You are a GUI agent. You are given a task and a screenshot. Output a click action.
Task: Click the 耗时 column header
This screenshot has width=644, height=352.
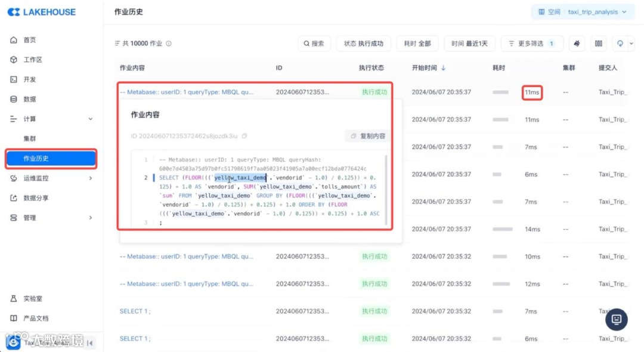[x=499, y=68]
